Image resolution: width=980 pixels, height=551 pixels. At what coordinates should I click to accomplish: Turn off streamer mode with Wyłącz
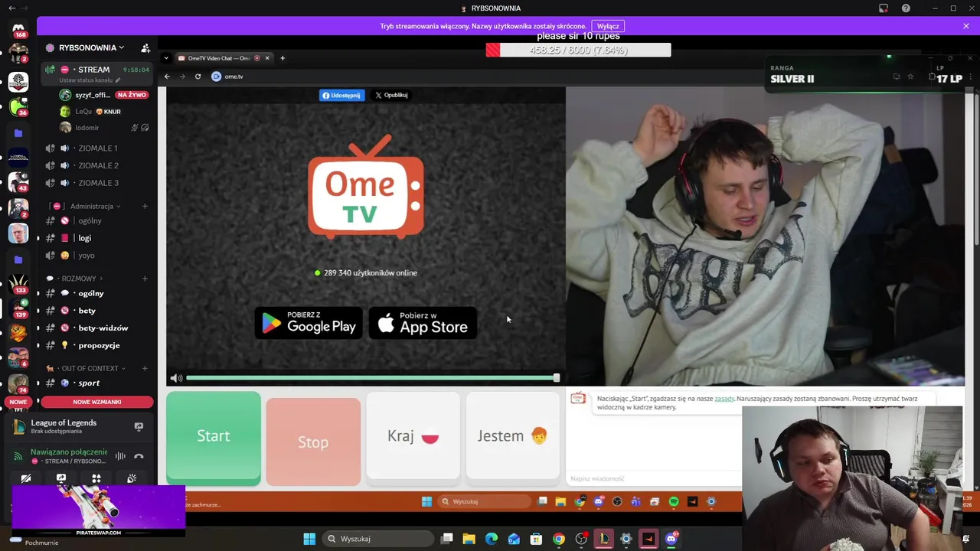[608, 26]
